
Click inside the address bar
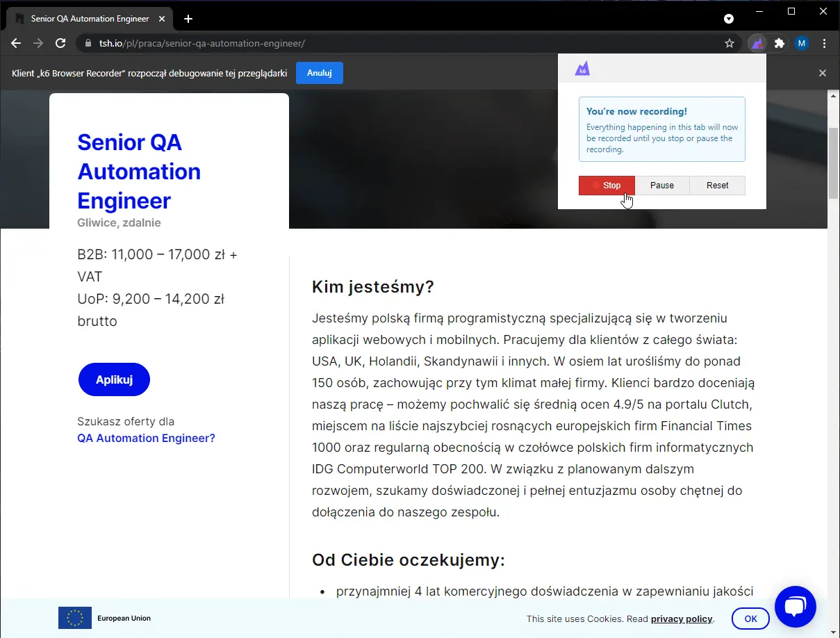278,43
